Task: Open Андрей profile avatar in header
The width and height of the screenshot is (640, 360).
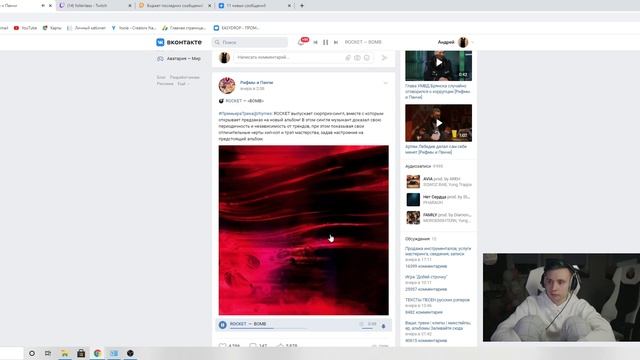Action: click(x=463, y=42)
